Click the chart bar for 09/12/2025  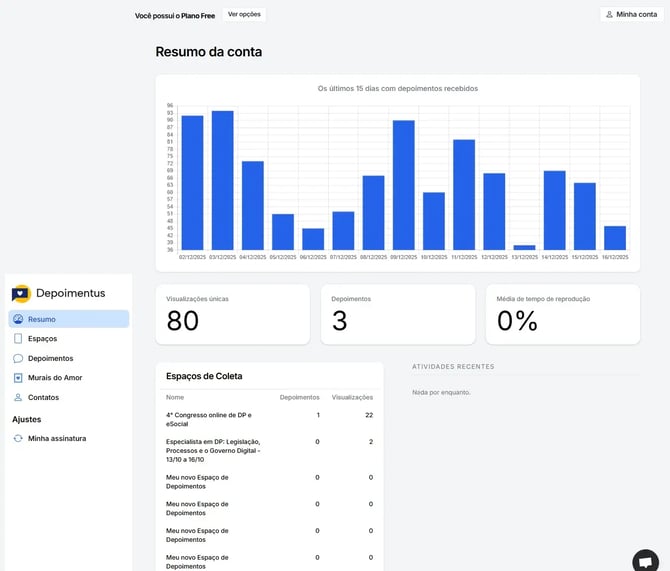(403, 185)
